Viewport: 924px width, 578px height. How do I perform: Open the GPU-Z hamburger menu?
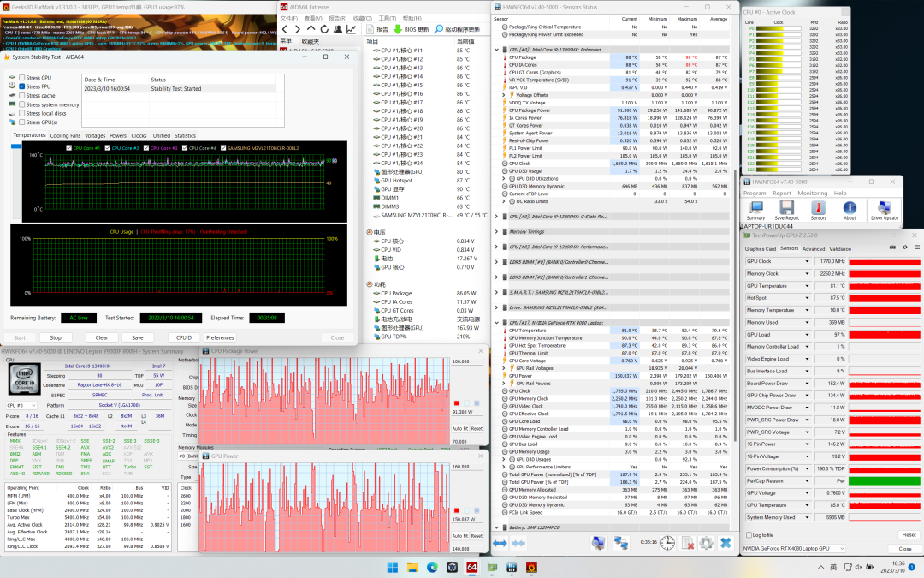916,247
